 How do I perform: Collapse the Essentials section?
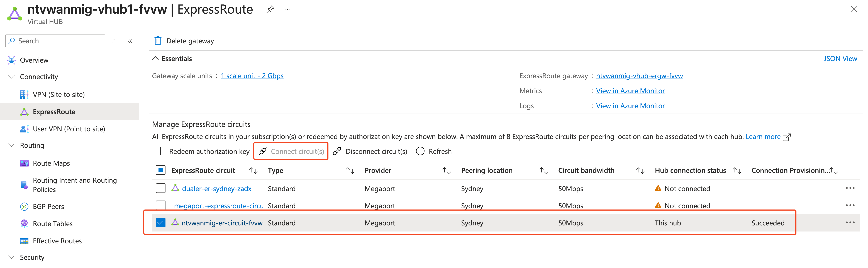[x=155, y=58]
